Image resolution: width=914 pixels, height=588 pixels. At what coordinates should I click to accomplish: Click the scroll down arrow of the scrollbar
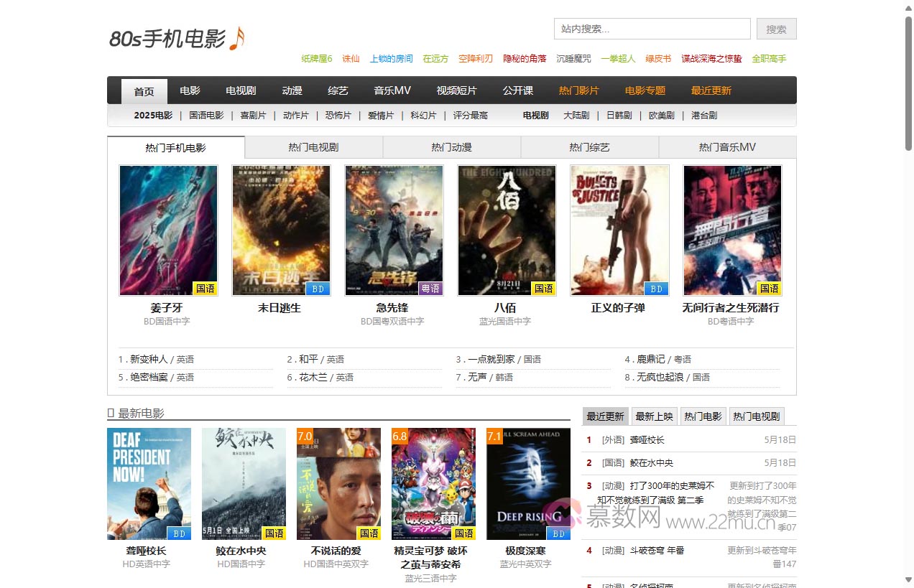tap(908, 579)
